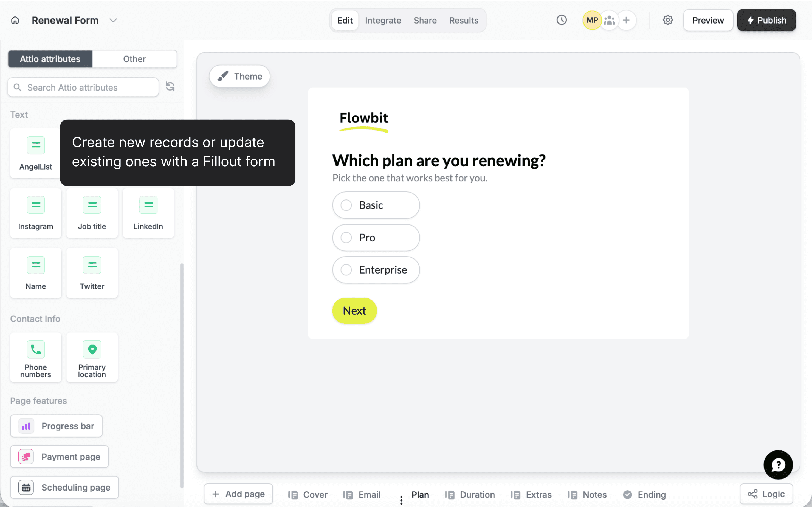Select the Plan page tab
The height and width of the screenshot is (507, 812).
[420, 495]
